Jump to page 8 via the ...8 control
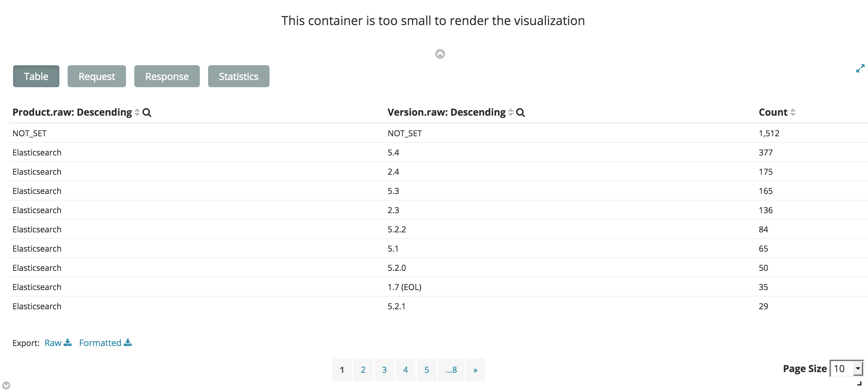This screenshot has height=392, width=868. pyautogui.click(x=452, y=370)
